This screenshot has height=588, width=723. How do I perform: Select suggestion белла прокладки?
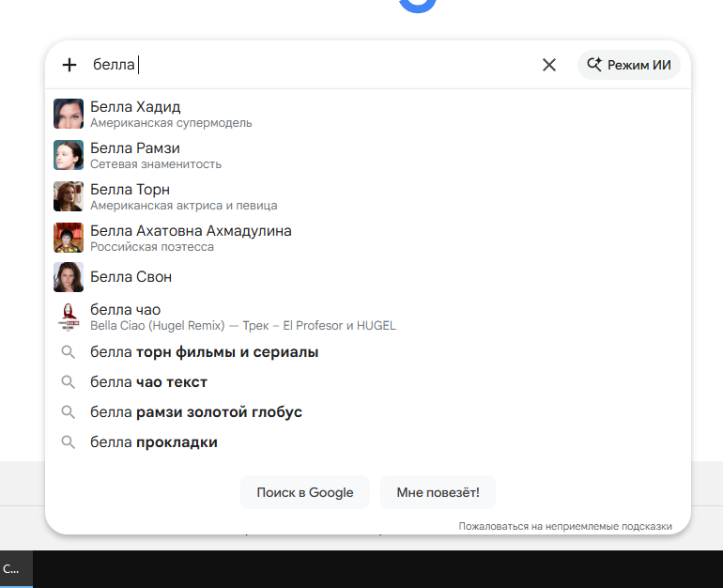(368, 442)
